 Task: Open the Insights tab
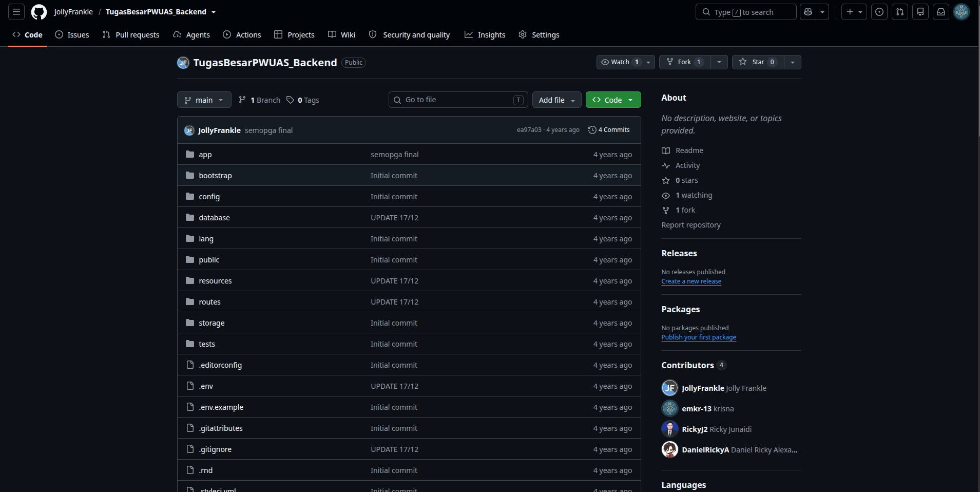tap(485, 35)
